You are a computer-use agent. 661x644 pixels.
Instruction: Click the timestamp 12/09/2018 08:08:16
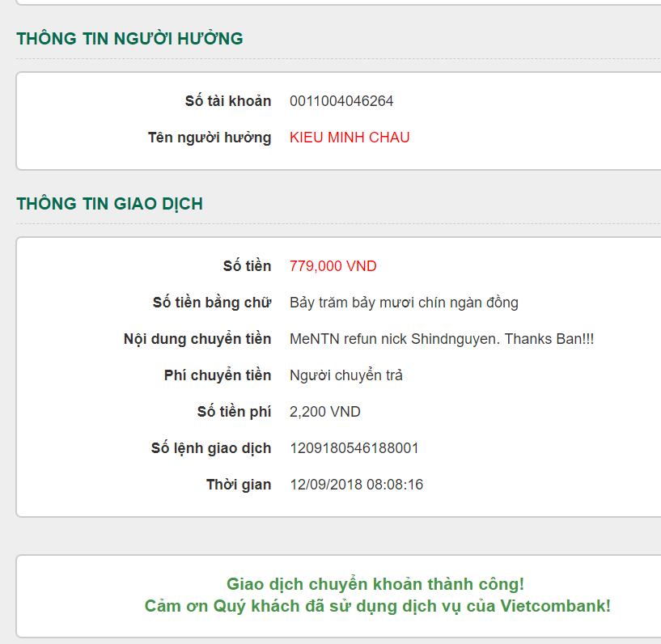tap(356, 485)
